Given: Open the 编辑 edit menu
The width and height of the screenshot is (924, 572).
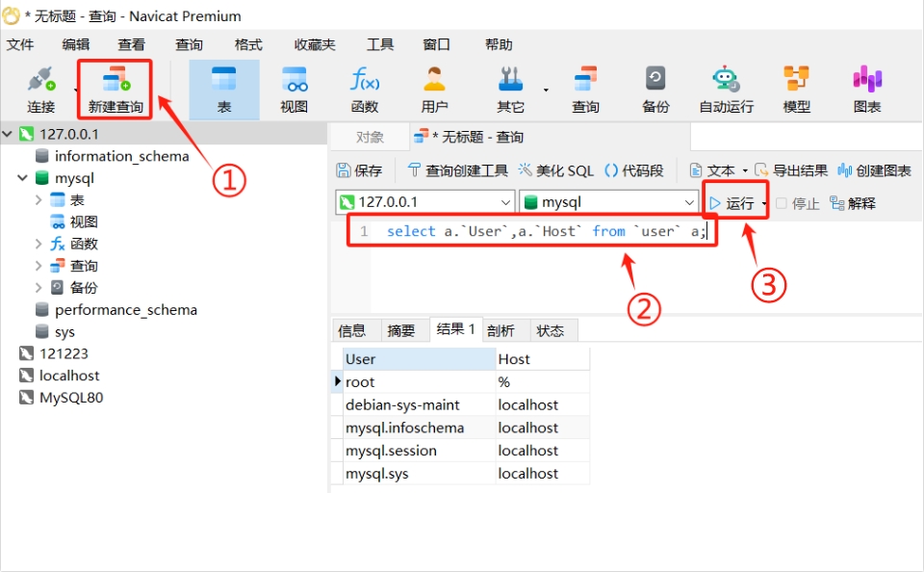Looking at the screenshot, I should 76,44.
